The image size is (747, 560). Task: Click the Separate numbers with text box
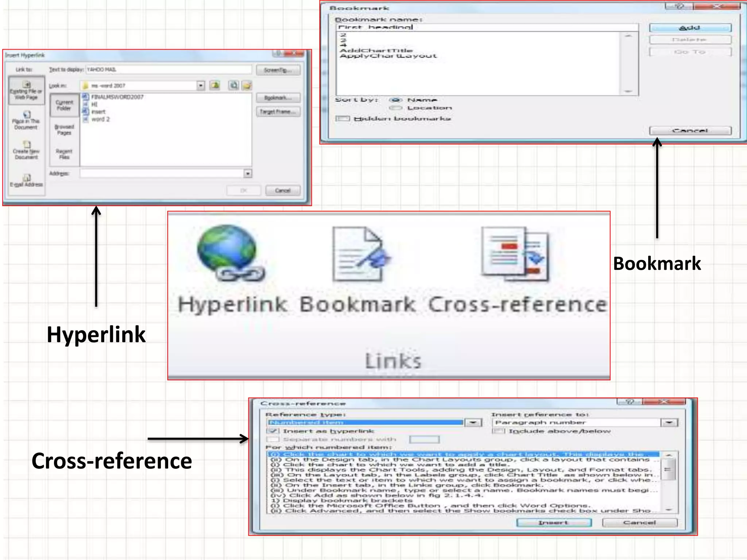pos(424,439)
